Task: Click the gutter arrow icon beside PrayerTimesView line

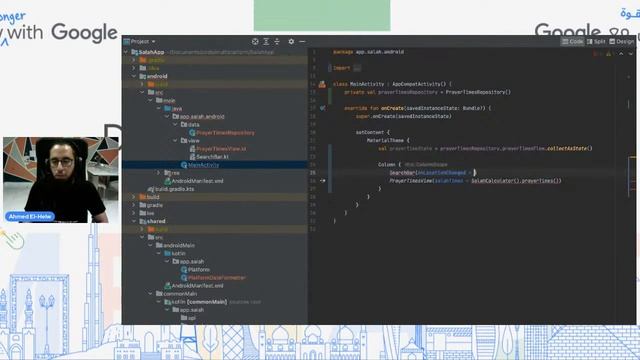Action: pyautogui.click(x=322, y=180)
